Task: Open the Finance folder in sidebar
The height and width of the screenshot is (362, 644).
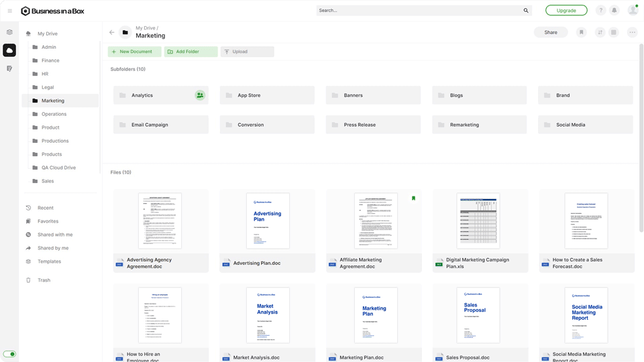Action: (50, 60)
